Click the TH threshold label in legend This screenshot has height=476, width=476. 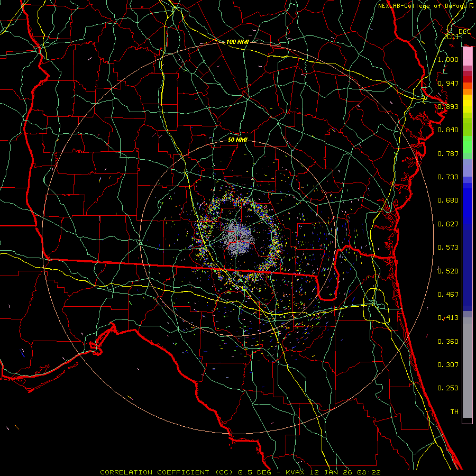454,411
